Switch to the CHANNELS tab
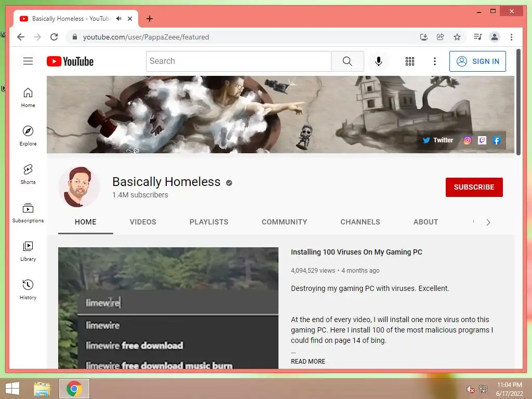Viewport: 532px width, 399px height. point(360,222)
